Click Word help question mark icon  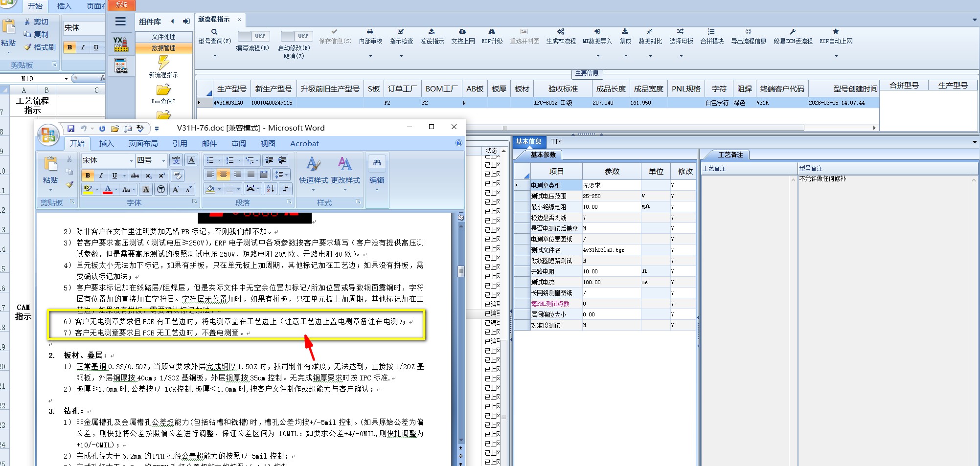[x=459, y=143]
